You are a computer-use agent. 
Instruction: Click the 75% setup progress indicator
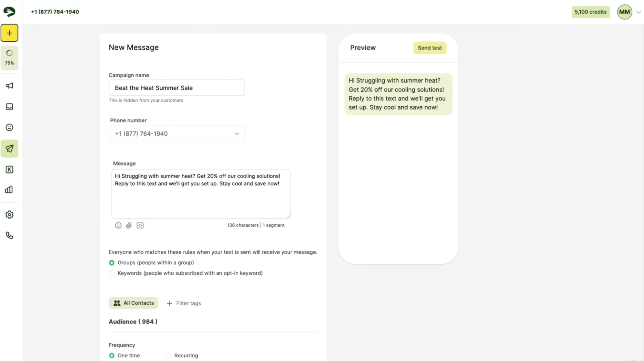point(9,58)
